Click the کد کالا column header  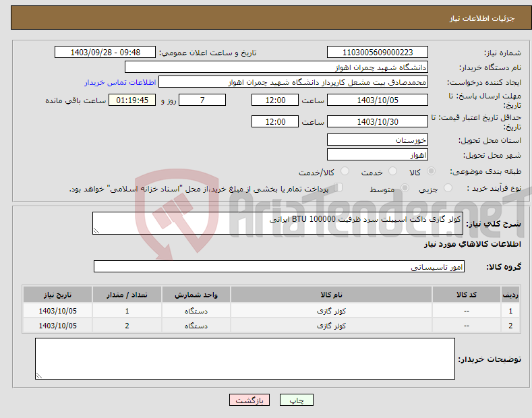tap(467, 295)
